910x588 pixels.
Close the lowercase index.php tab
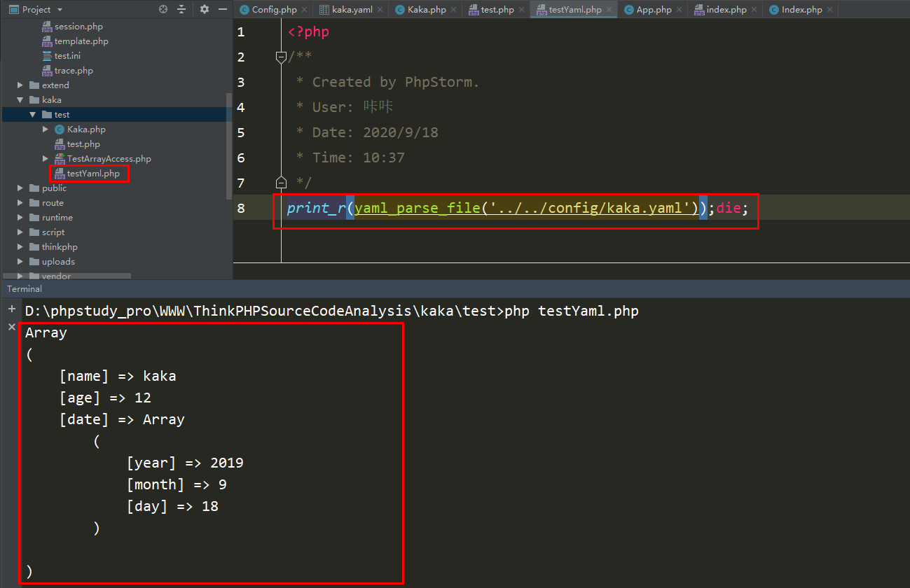point(754,10)
